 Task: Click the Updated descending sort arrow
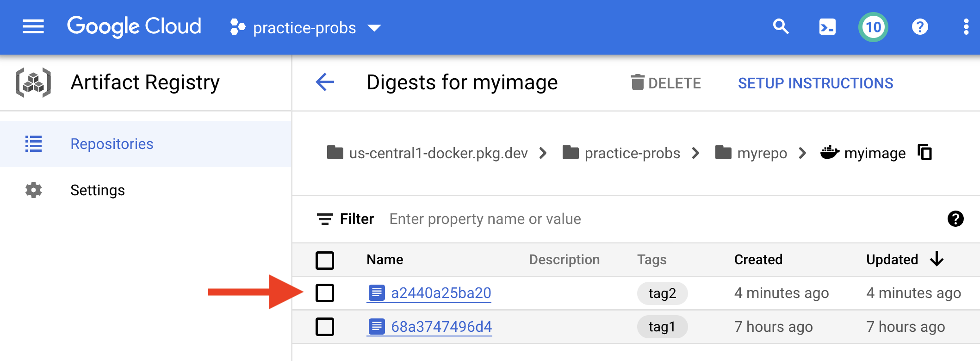point(937,259)
